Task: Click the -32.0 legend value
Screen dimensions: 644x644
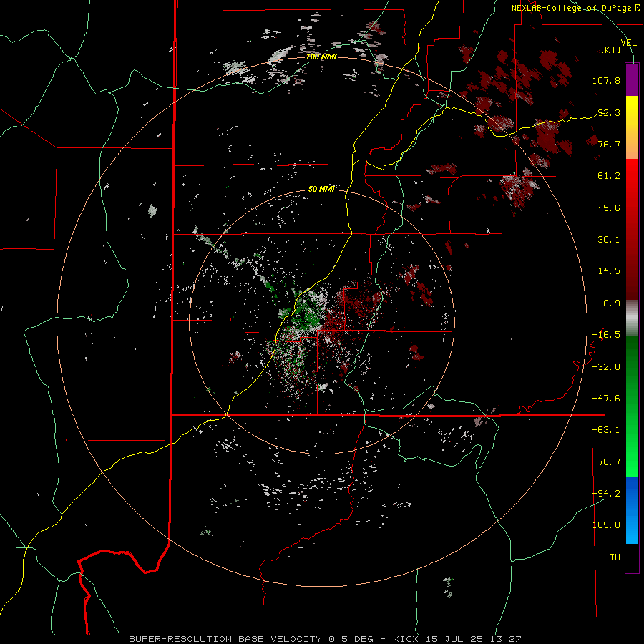Action: (x=606, y=367)
